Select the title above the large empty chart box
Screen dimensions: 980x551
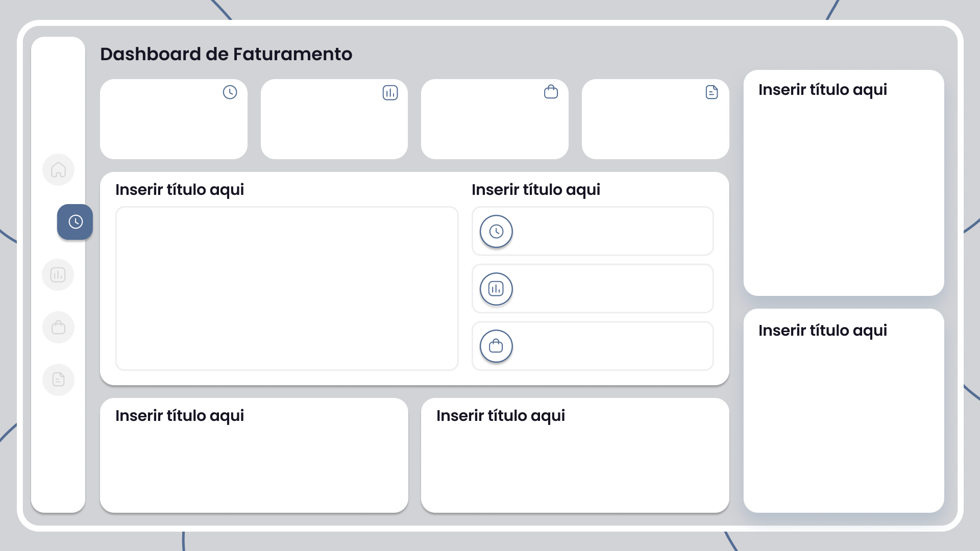(179, 190)
